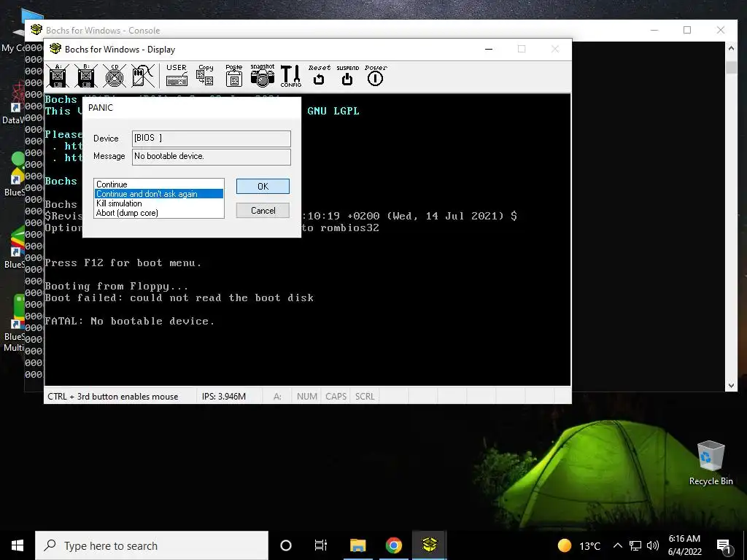Open the Recycle Bin desktop icon

pos(711,463)
